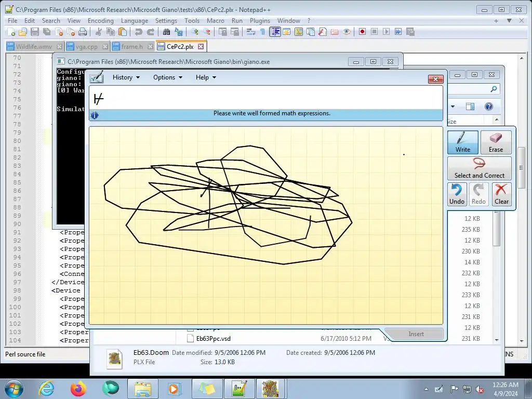
Task: Click the Math Input Panel title icon
Action: (96, 77)
